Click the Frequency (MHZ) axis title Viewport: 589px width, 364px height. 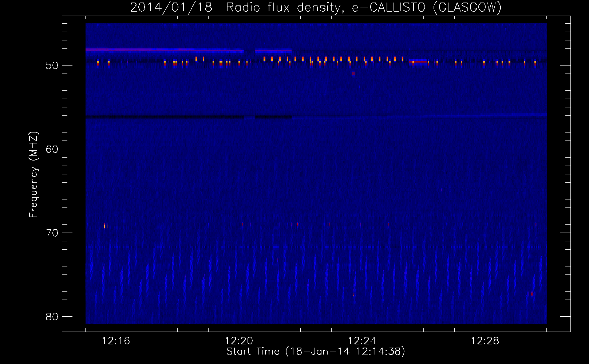click(x=33, y=175)
